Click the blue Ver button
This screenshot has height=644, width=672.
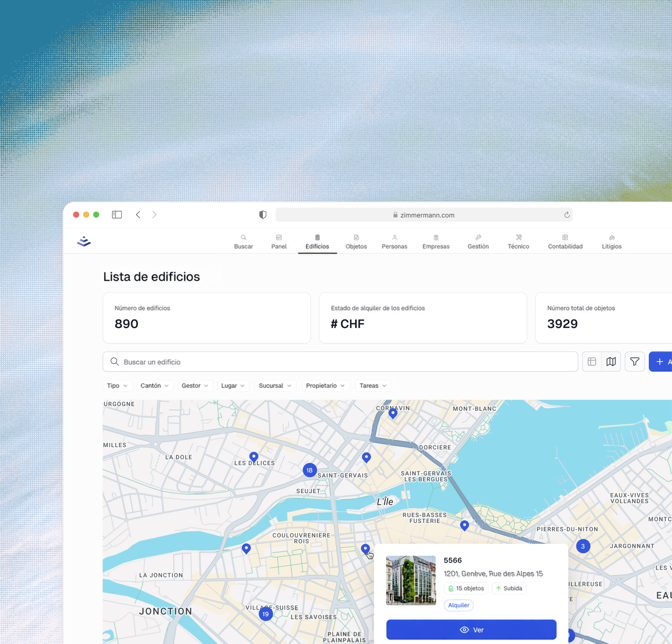471,630
